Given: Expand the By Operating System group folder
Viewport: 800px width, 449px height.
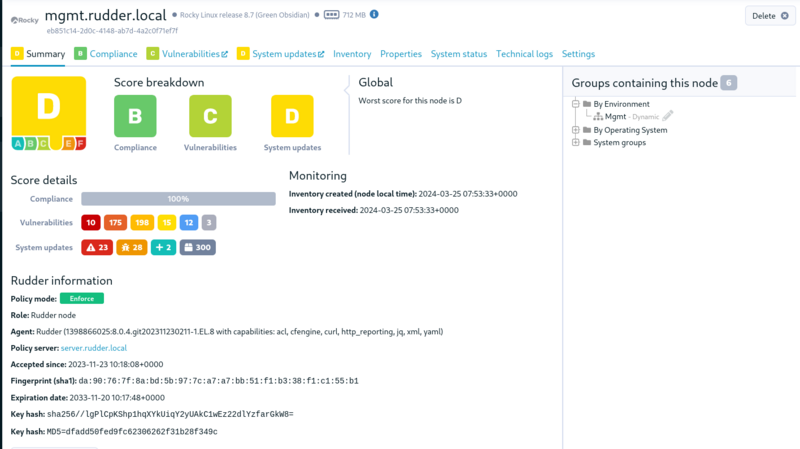Looking at the screenshot, I should [576, 130].
